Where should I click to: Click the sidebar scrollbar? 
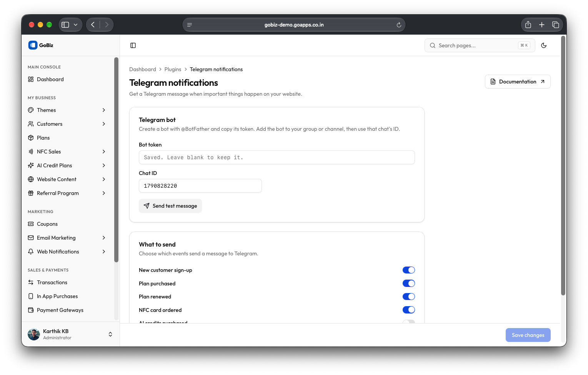click(116, 160)
